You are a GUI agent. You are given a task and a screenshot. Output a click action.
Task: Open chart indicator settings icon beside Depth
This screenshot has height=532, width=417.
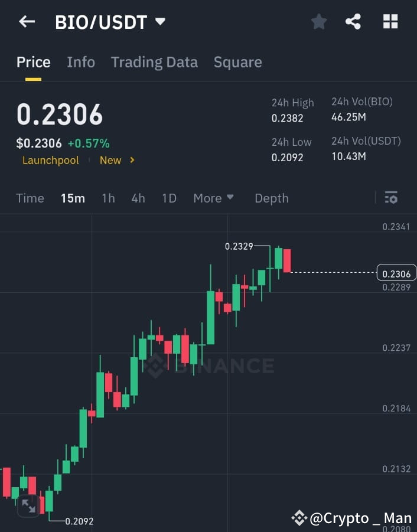click(x=391, y=198)
